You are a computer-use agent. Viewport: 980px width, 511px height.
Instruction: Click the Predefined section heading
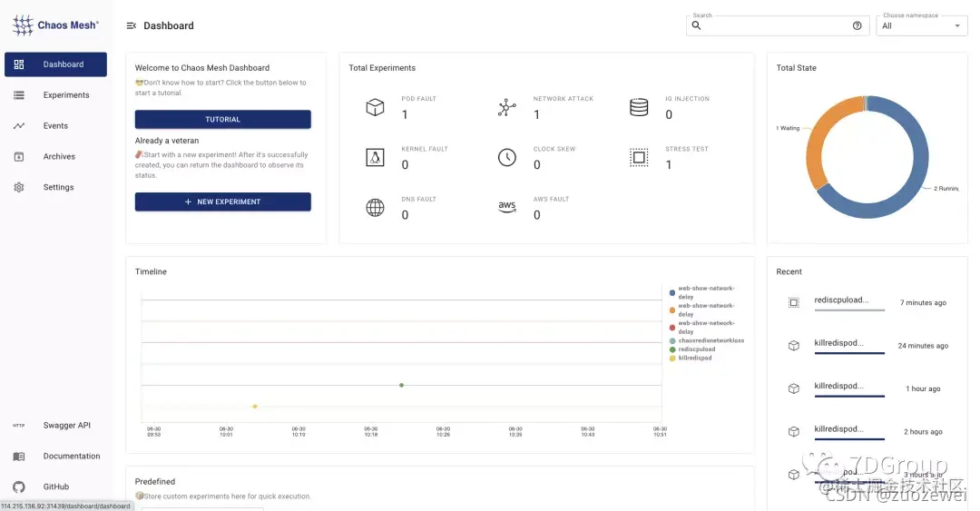click(155, 482)
